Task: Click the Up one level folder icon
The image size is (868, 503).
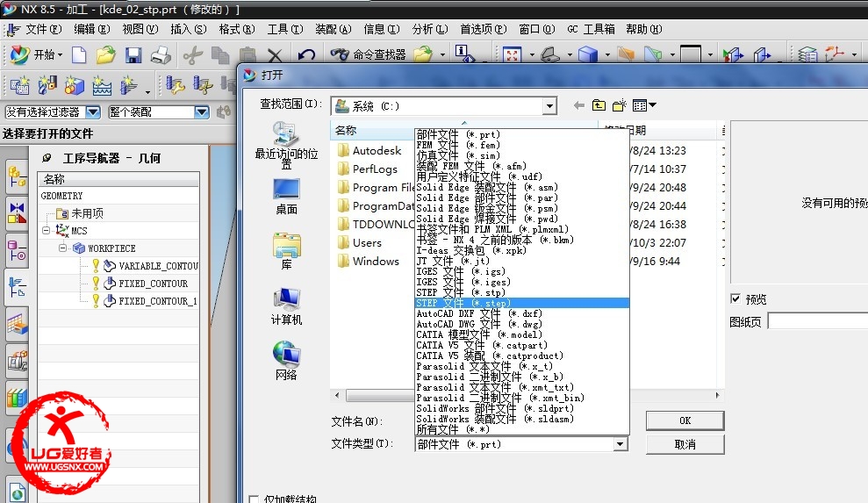Action: [599, 105]
